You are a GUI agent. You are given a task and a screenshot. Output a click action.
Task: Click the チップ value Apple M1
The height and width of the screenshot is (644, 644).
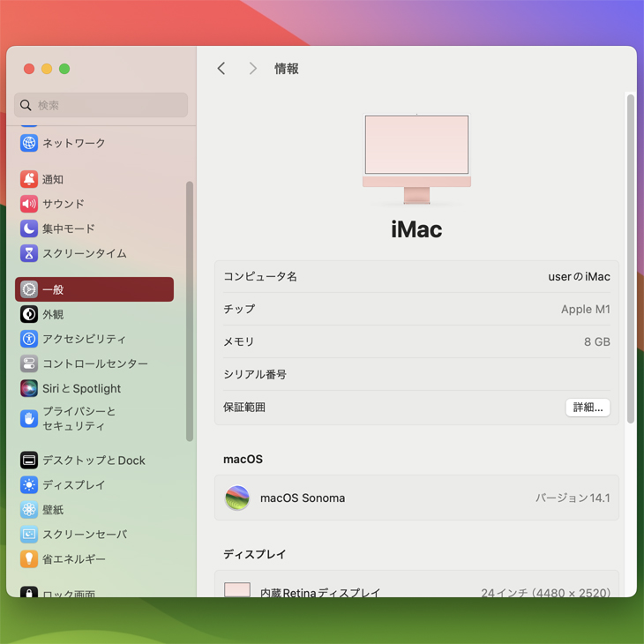click(585, 310)
